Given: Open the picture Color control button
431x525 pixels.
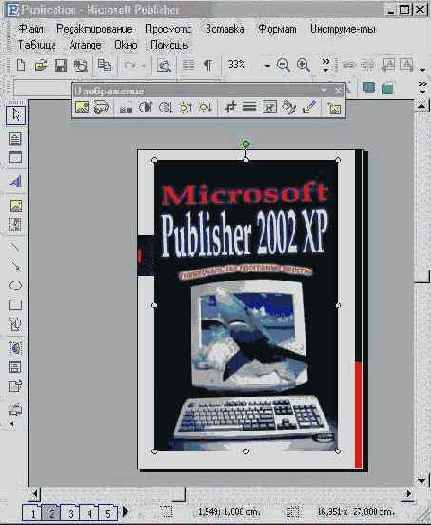Looking at the screenshot, I should pyautogui.click(x=126, y=107).
